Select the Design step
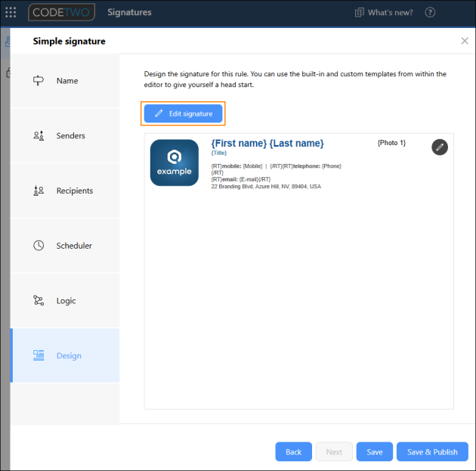 tap(65, 355)
